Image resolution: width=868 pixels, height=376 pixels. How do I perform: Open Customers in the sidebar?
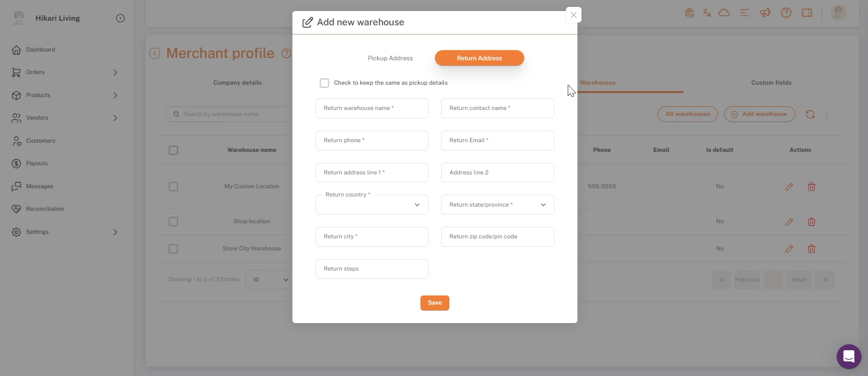40,141
